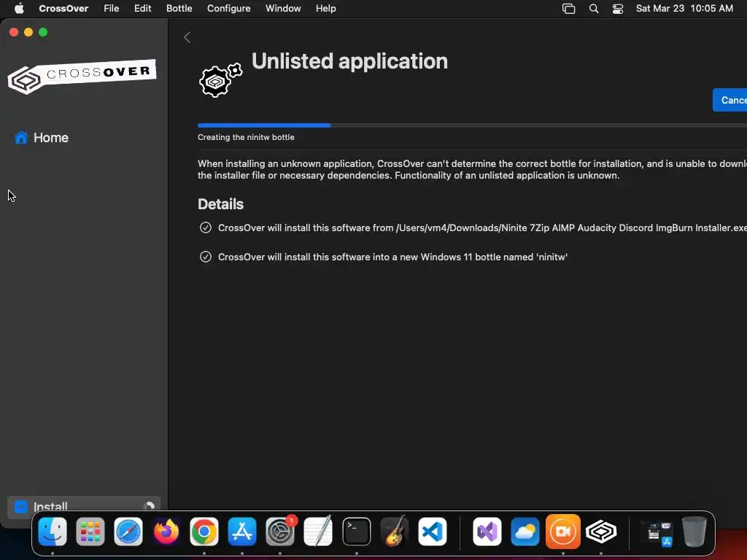Image resolution: width=747 pixels, height=560 pixels.
Task: Click the green full screen window button
Action: (x=43, y=32)
